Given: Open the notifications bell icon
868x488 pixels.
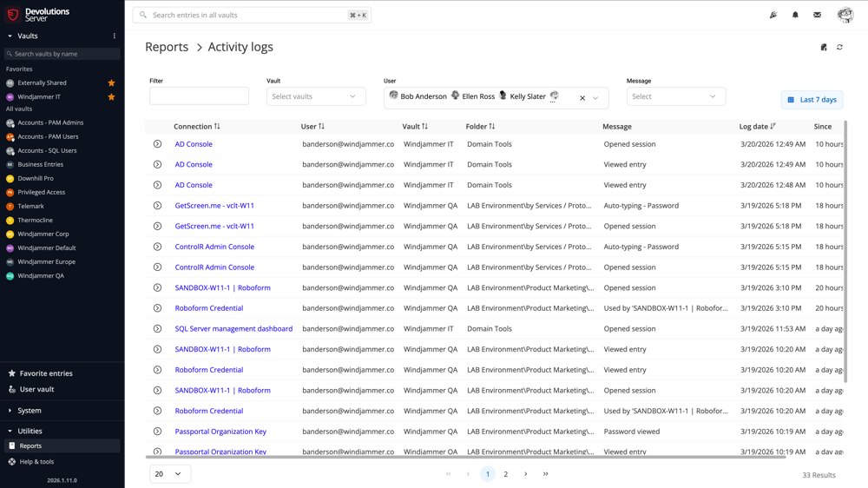Looking at the screenshot, I should click(795, 15).
